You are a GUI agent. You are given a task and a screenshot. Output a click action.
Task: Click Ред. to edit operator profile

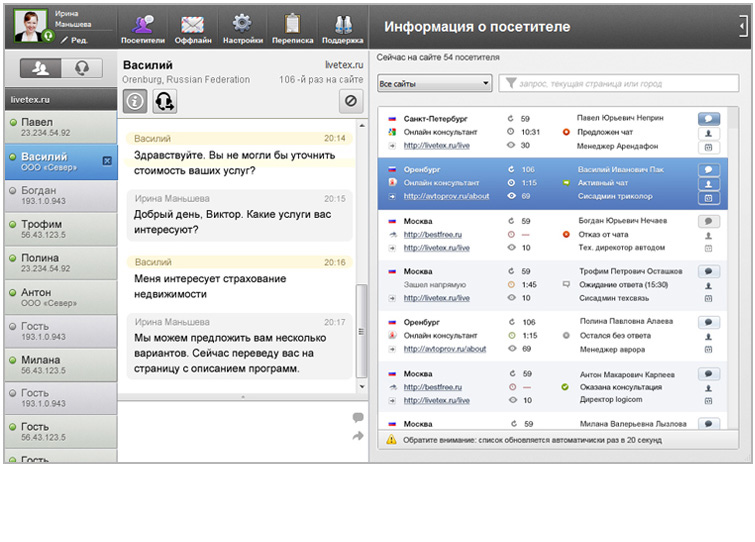[x=75, y=40]
